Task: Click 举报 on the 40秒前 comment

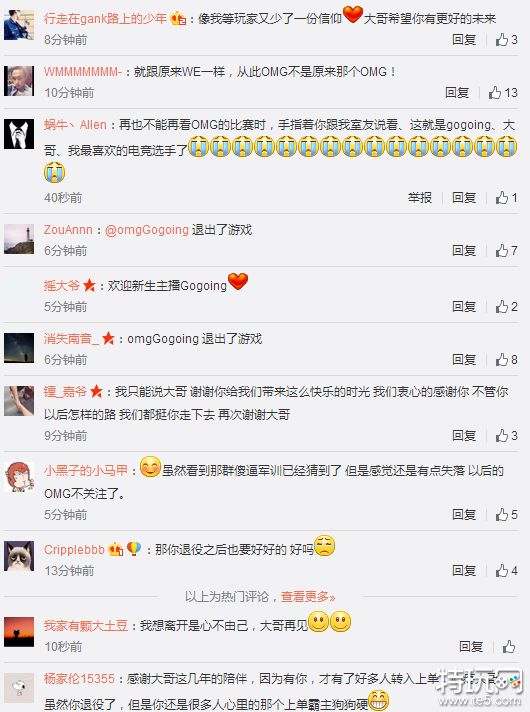Action: (420, 198)
